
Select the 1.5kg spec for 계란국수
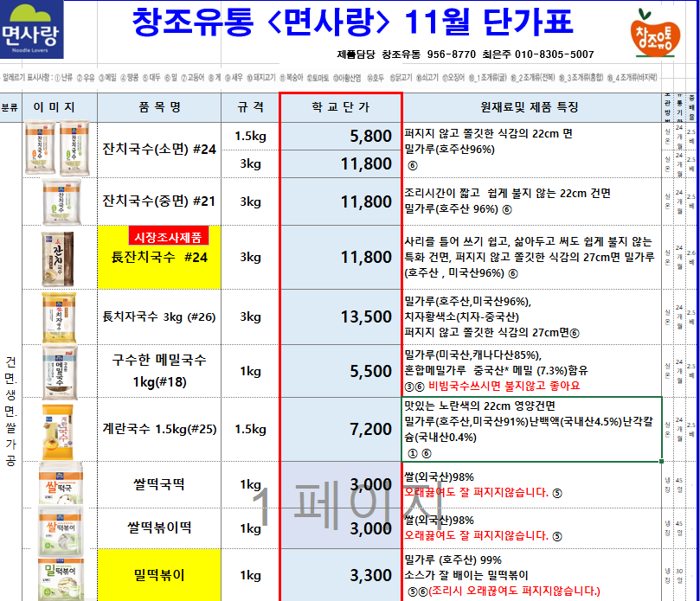click(x=250, y=429)
